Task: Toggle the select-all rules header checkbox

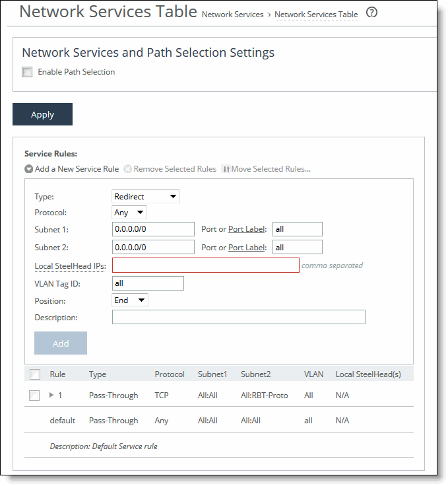Action: coord(35,374)
